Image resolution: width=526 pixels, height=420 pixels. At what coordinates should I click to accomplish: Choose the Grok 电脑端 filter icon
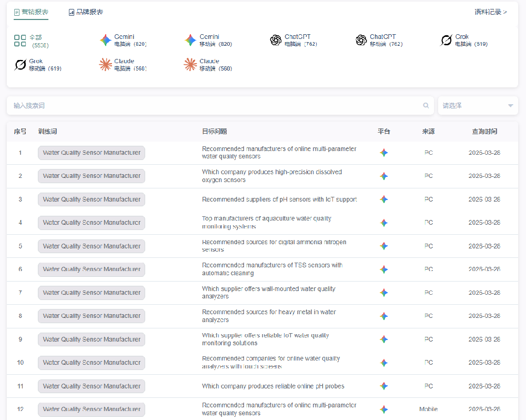point(446,40)
